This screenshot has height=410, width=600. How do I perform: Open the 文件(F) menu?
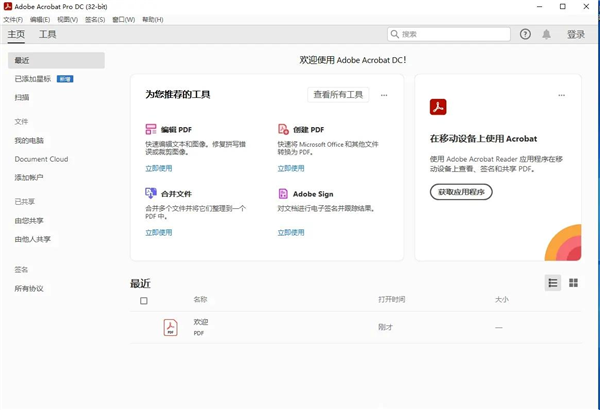[13, 19]
